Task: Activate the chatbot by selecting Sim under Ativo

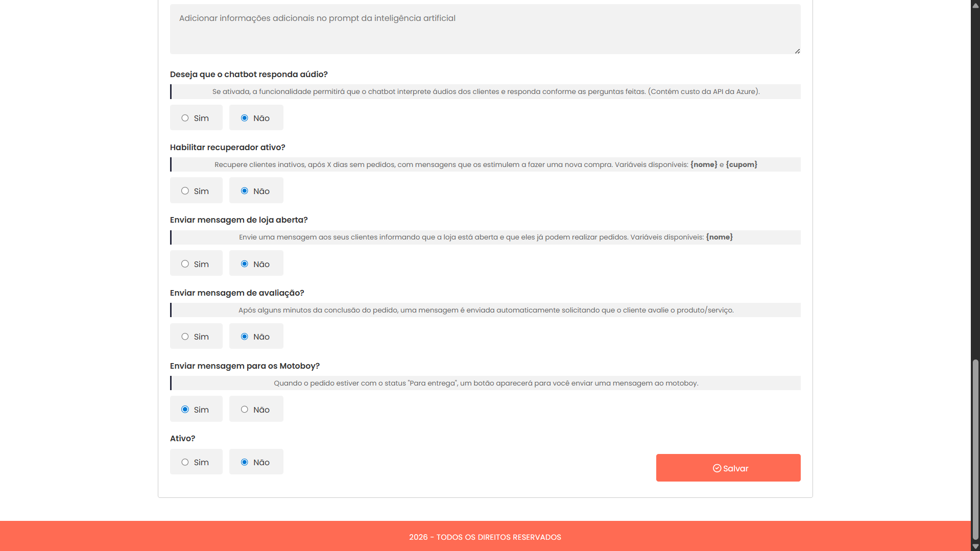Action: coord(185,462)
